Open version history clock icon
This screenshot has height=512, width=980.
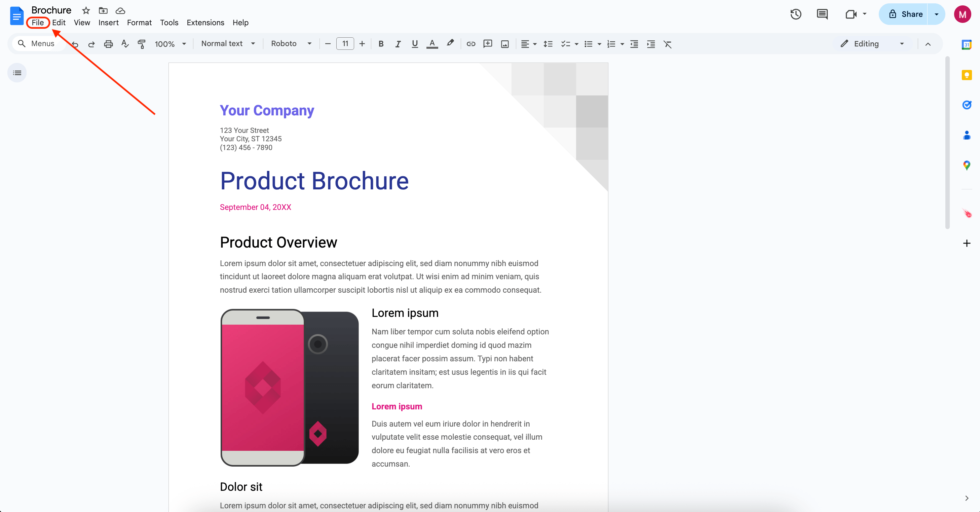pyautogui.click(x=795, y=14)
